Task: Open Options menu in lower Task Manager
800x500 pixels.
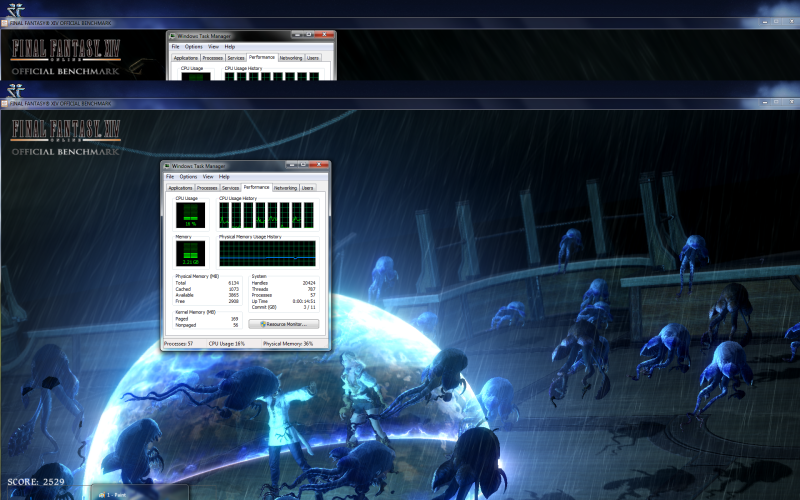Action: click(x=188, y=177)
